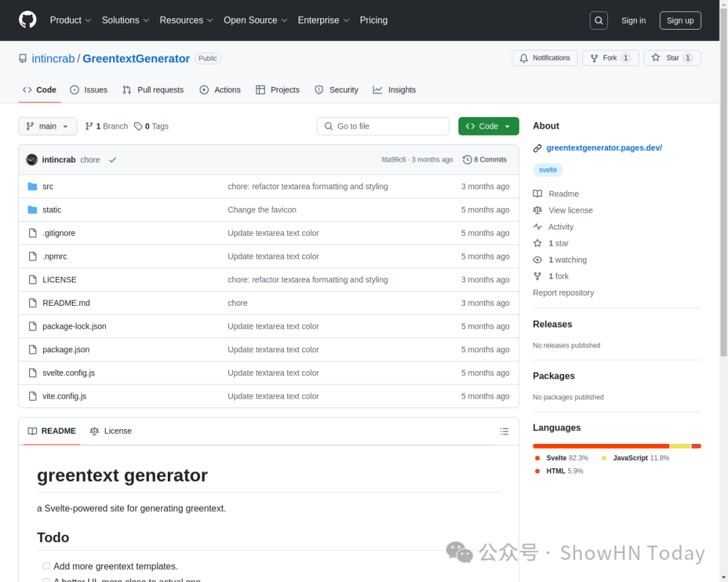Open commit hash fda99c6
Screen dimensions: 728x582
393,160
